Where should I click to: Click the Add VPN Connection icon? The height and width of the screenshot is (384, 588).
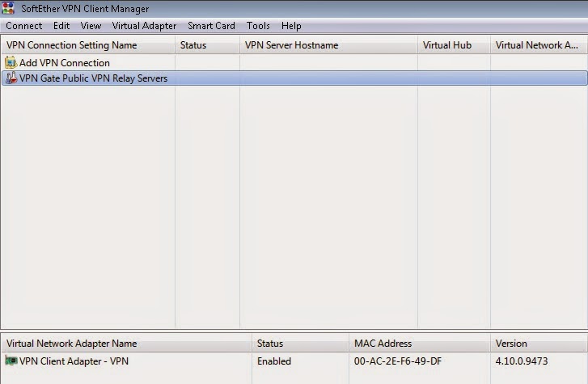11,62
